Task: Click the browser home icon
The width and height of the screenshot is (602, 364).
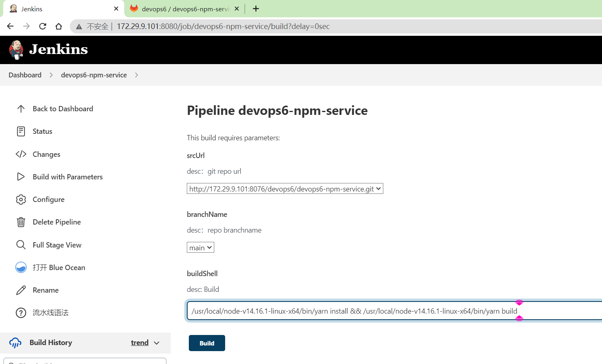Action: point(59,26)
